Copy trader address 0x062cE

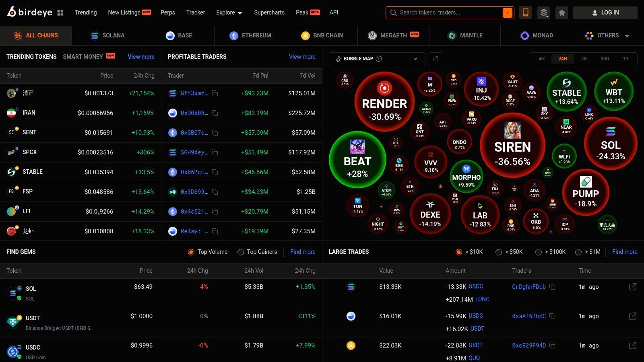coord(215,172)
